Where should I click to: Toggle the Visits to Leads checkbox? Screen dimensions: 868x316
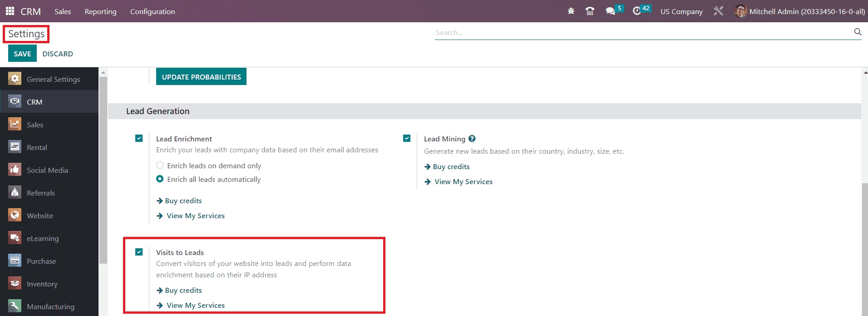tap(139, 252)
